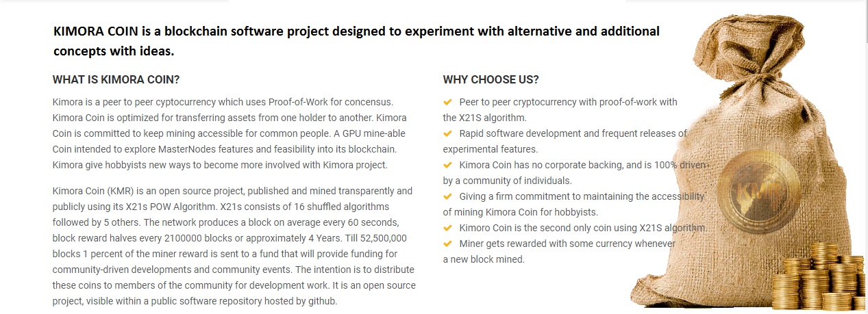
Task: Click the checkmark next to 'Giving a firm commitment'
Action: (x=447, y=196)
